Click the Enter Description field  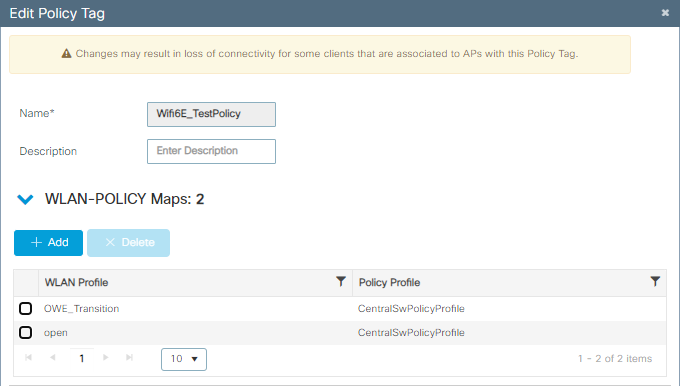pyautogui.click(x=211, y=151)
